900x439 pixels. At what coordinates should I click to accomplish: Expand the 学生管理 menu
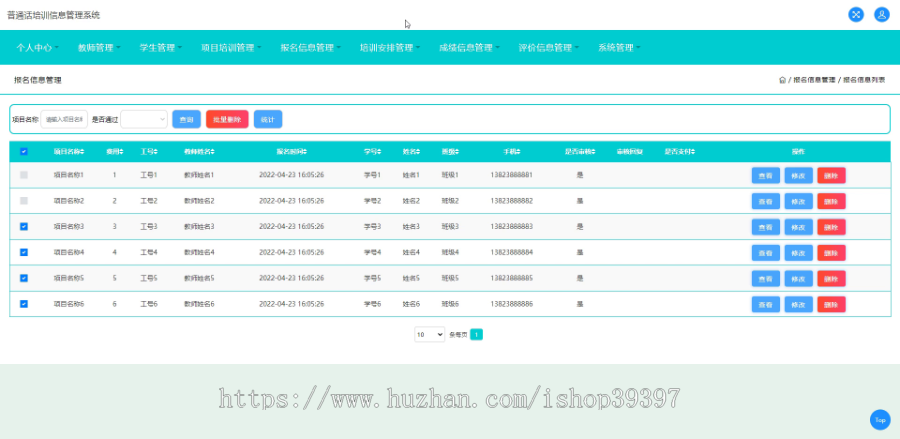pyautogui.click(x=161, y=48)
